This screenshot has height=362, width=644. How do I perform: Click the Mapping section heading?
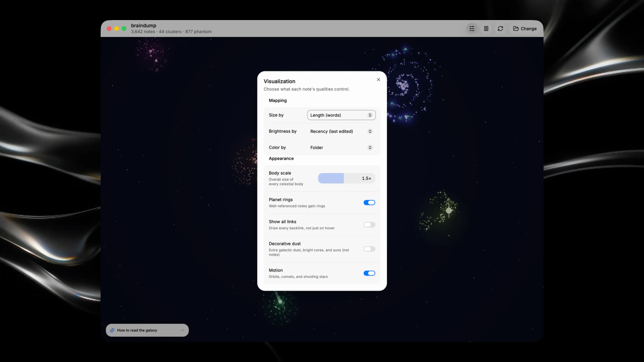[278, 100]
